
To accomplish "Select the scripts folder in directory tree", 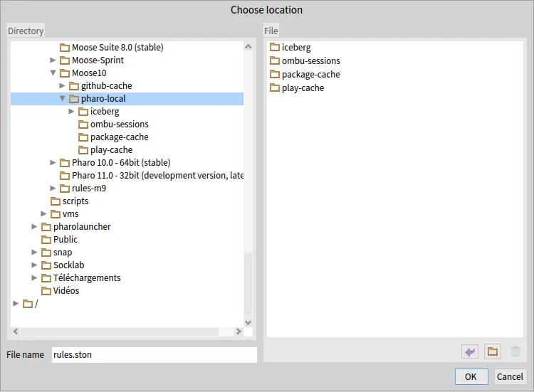I will click(x=75, y=201).
